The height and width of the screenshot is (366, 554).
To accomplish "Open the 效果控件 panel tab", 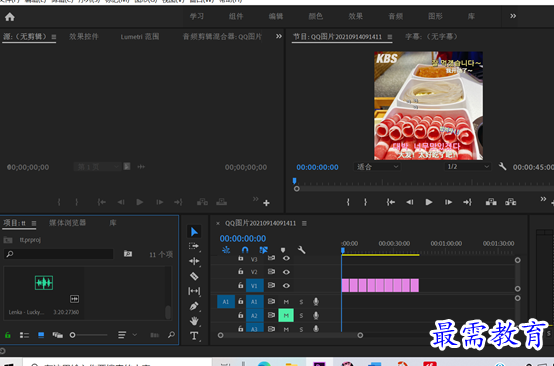I will click(84, 36).
